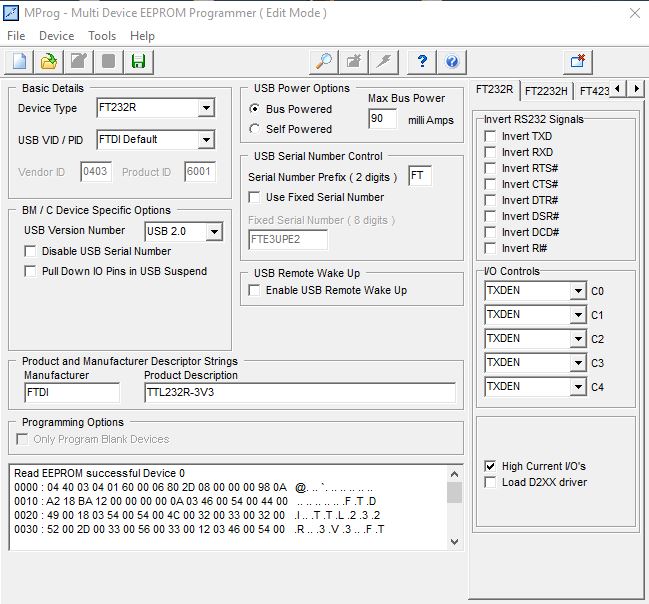Open the Help menu

point(142,36)
